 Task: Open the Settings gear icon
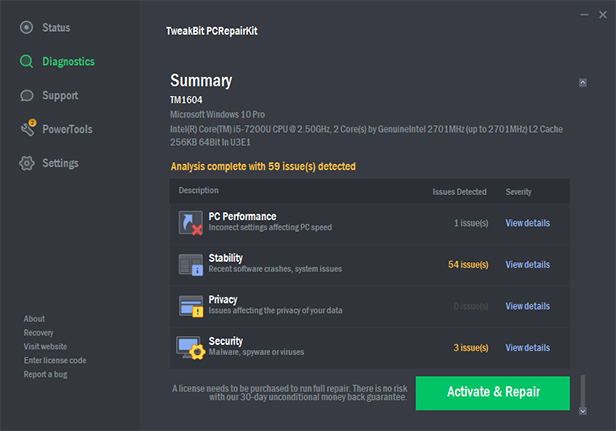tap(27, 163)
